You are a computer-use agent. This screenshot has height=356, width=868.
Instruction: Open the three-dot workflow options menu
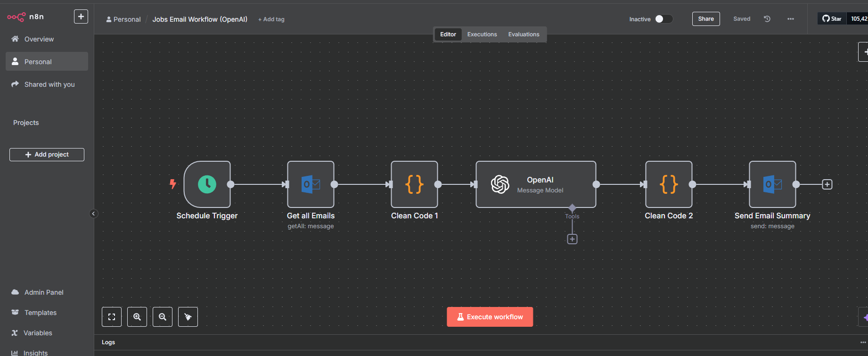[x=791, y=19]
